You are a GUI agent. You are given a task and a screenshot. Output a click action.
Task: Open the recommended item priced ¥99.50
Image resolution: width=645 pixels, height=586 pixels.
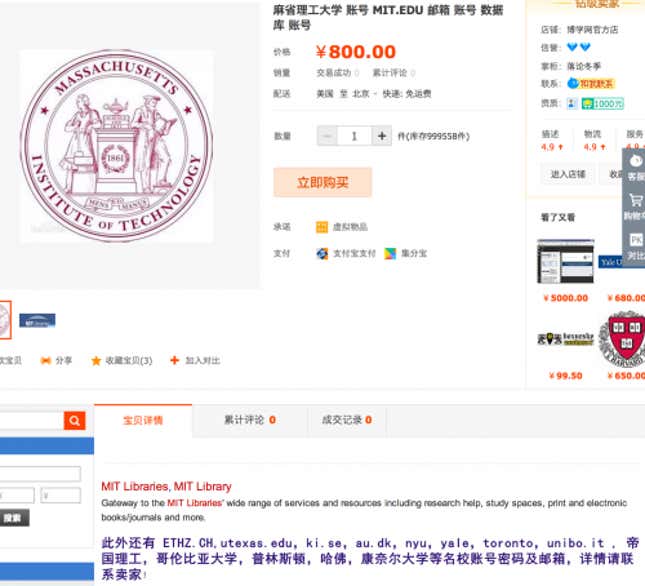(566, 339)
